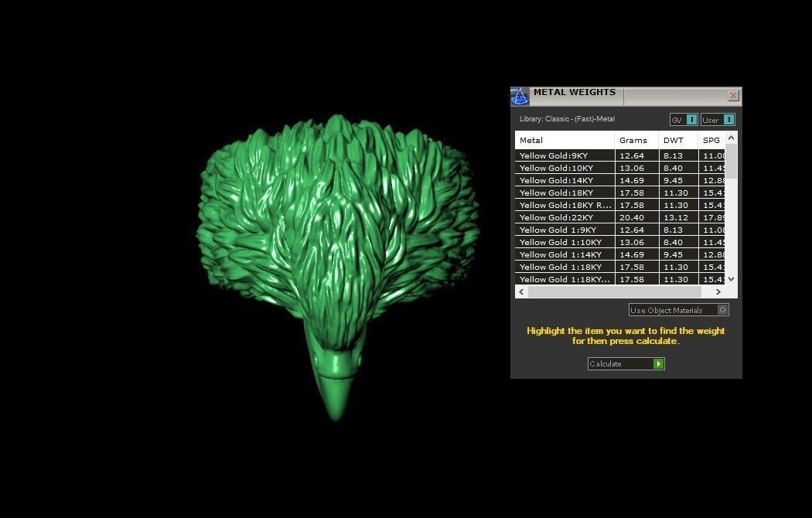The width and height of the screenshot is (812, 518).
Task: Click the 20.40 grams value
Action: point(632,217)
